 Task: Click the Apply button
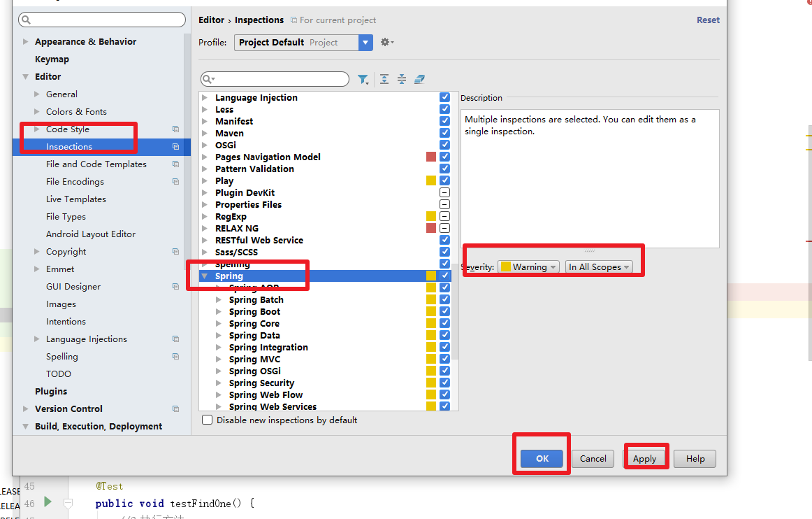(644, 458)
